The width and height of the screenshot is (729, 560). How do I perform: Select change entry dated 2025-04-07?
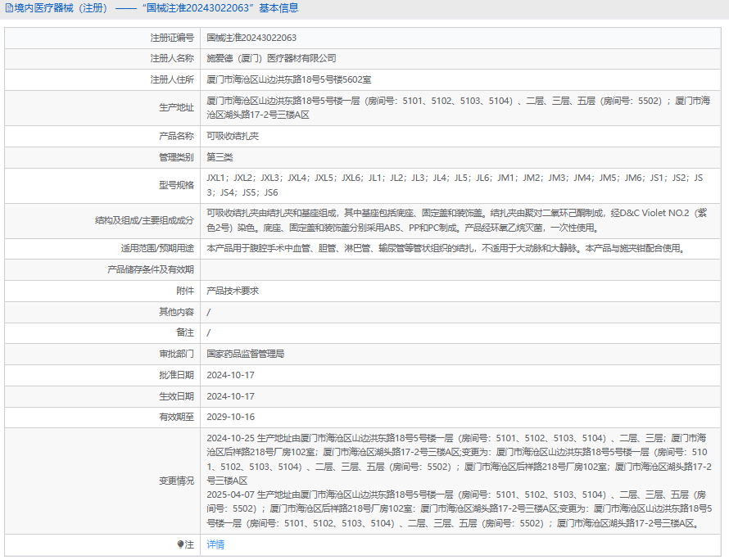(460, 509)
